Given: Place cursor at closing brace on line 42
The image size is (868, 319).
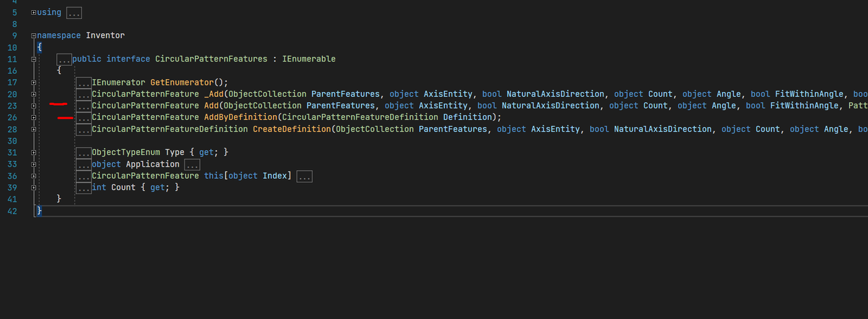Looking at the screenshot, I should (x=39, y=211).
